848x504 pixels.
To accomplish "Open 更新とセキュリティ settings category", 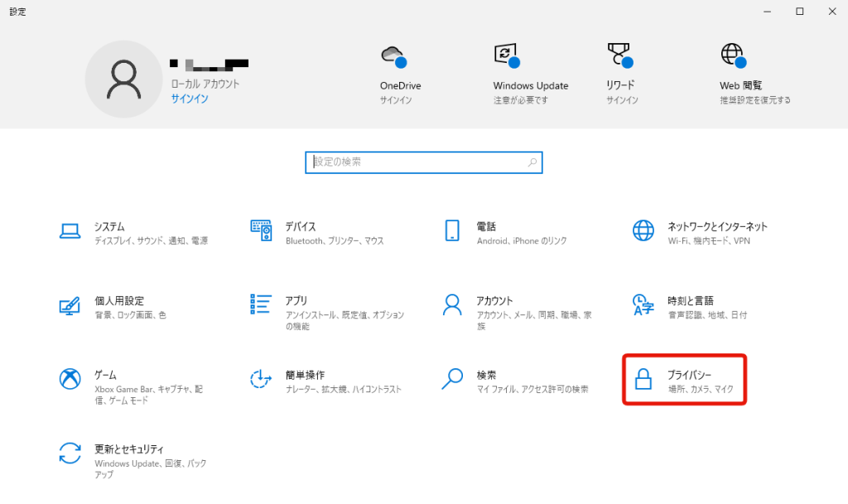I will 132,455.
